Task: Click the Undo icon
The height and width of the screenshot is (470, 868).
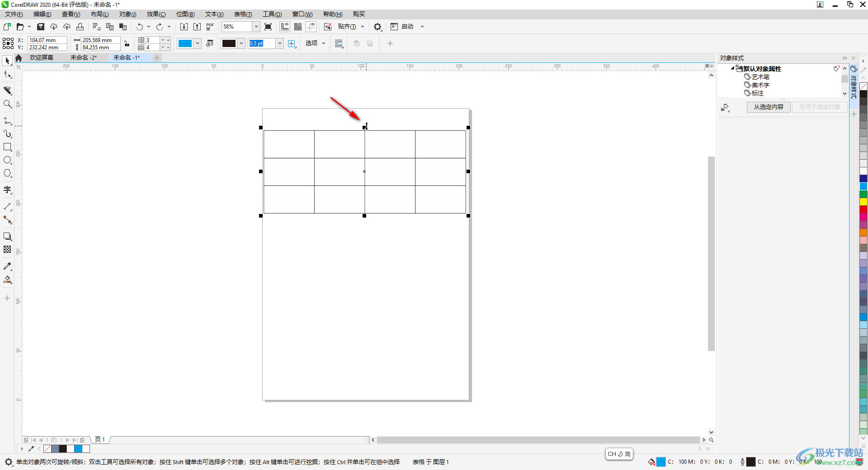Action: [140, 27]
